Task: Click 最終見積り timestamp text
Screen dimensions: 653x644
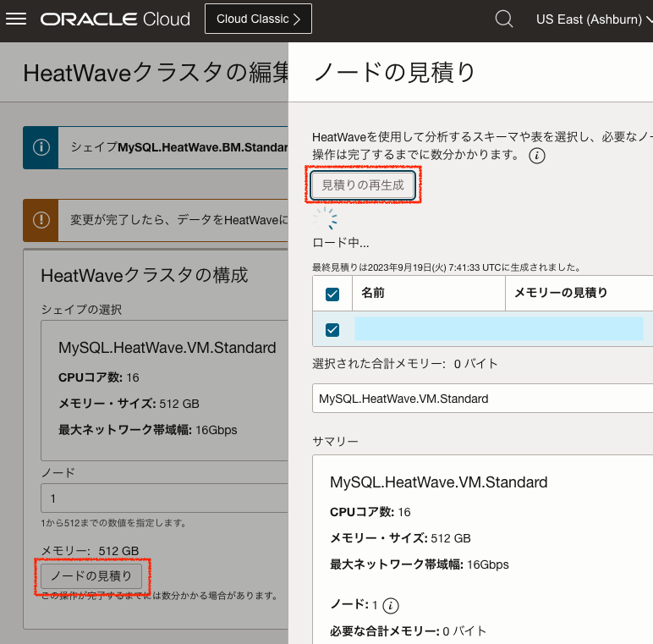Action: [447, 267]
